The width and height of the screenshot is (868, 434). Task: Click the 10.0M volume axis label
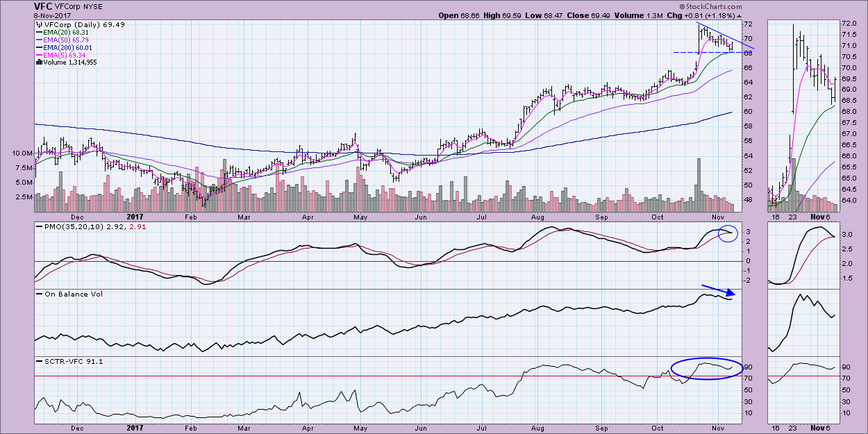(x=21, y=153)
